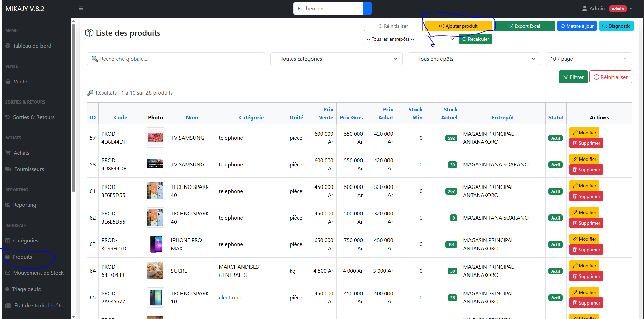Click the TV SAMSUNG product 57 thumbnail
Screen dimensions: 644x319
point(155,138)
